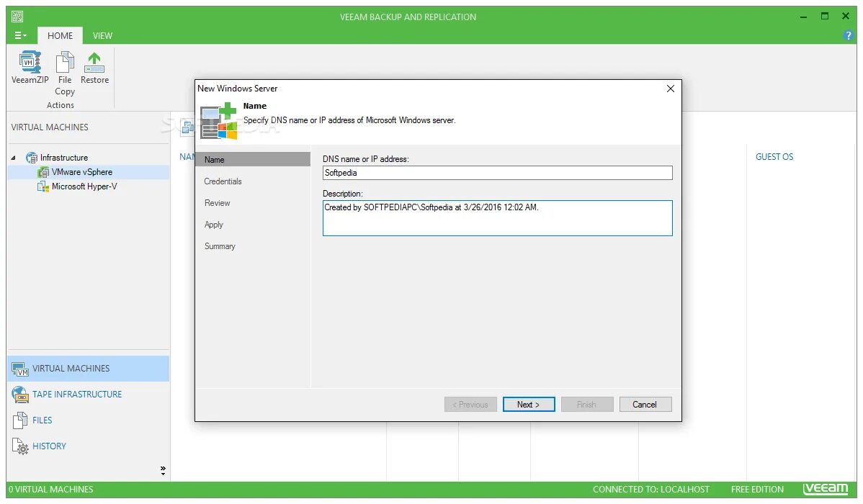Screen dimensions: 863x504
Task: Click the disabled Previous button
Action: [470, 405]
